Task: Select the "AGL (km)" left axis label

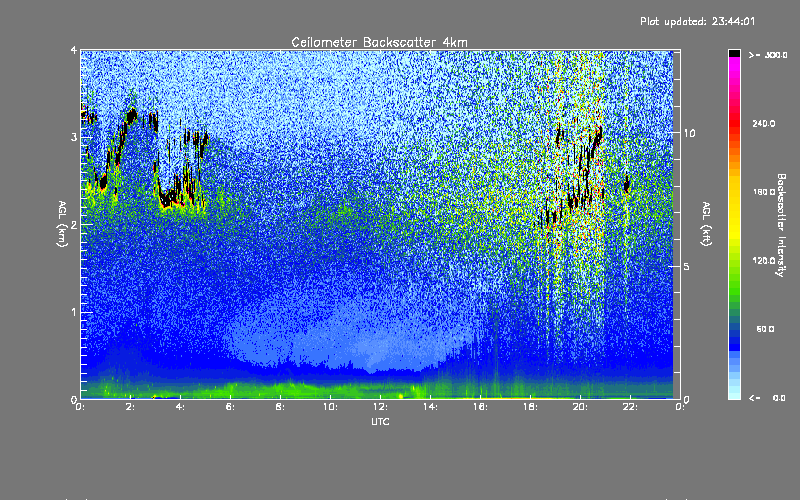Action: click(x=62, y=224)
